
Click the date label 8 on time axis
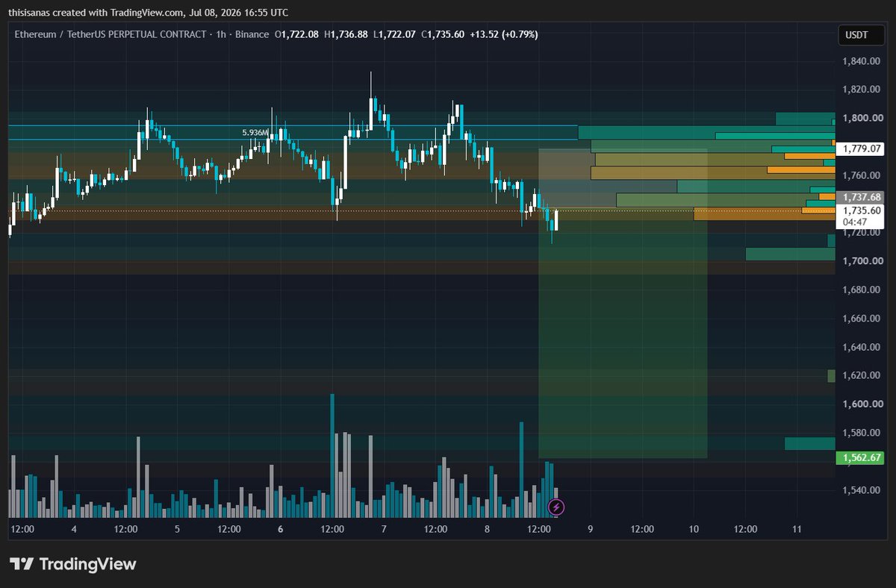pos(487,529)
